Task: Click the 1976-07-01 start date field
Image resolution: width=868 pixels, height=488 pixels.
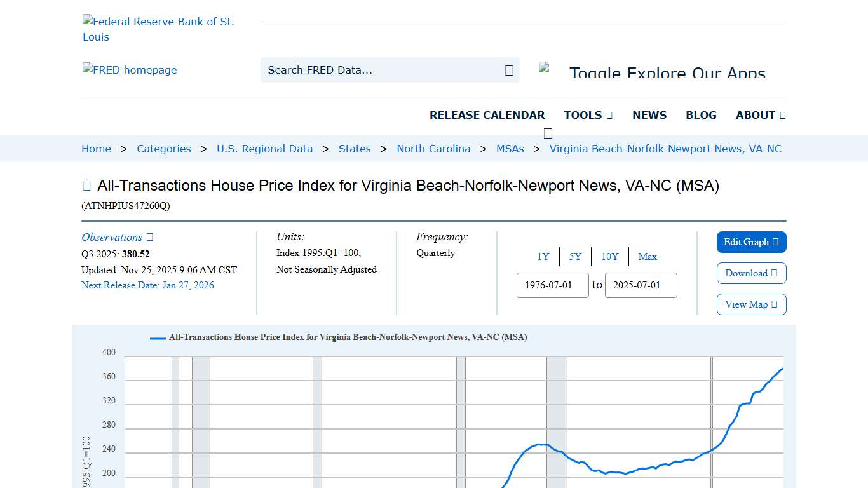Action: (x=552, y=285)
